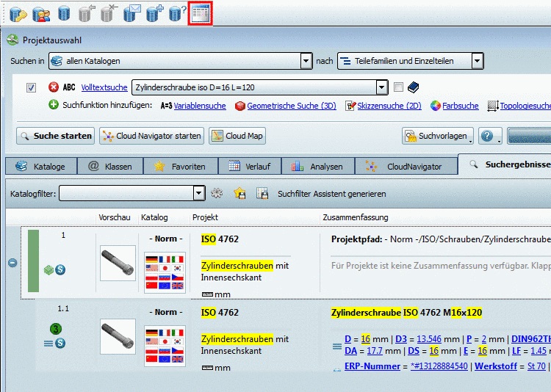The height and width of the screenshot is (392, 551).
Task: Click 'Zylinderschraube ISO 4762 M16x120' title
Action: point(406,312)
